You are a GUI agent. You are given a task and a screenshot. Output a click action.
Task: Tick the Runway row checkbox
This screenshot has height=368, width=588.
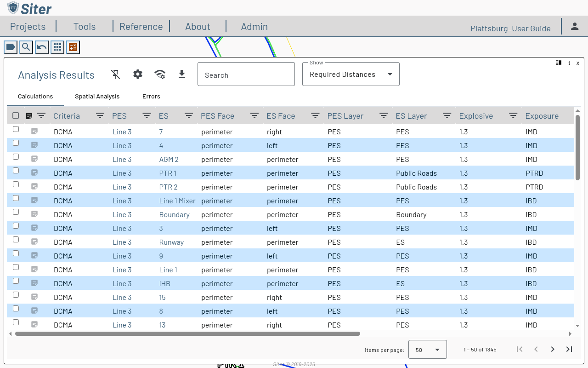click(x=16, y=240)
